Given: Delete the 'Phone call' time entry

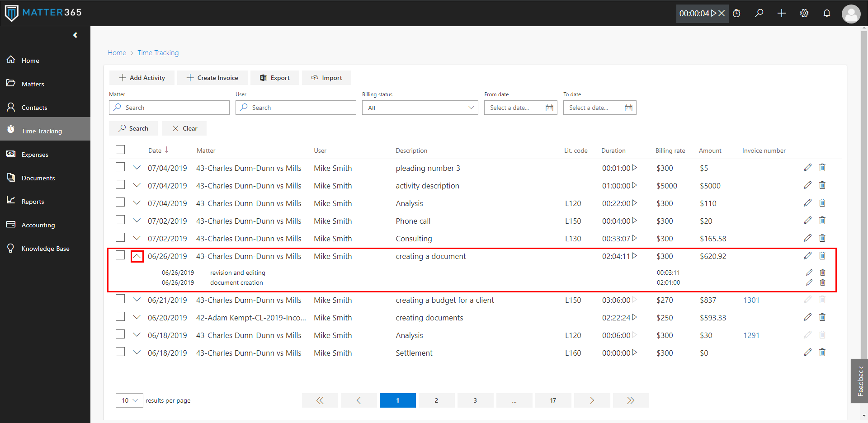Looking at the screenshot, I should pyautogui.click(x=822, y=221).
